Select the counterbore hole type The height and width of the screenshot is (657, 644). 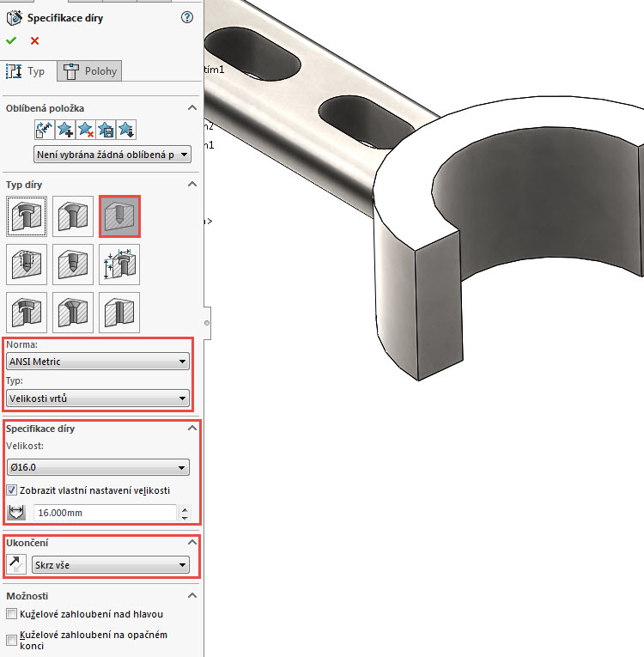(x=27, y=216)
